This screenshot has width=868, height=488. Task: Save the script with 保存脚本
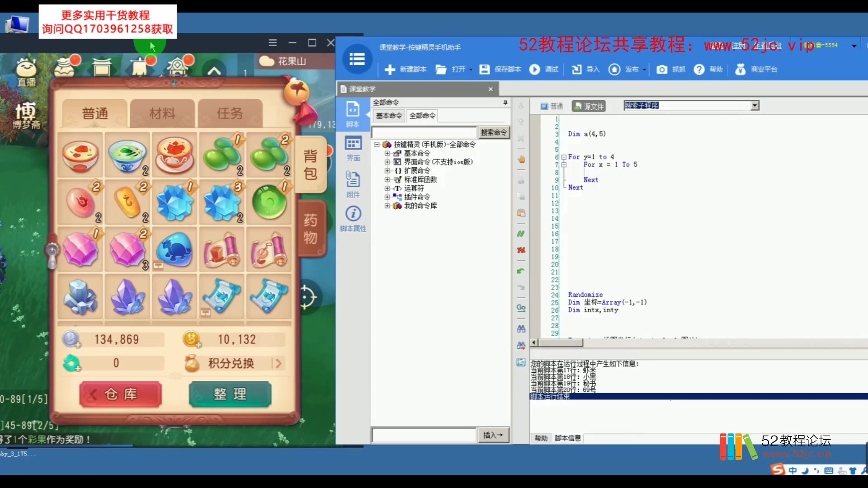coord(500,69)
